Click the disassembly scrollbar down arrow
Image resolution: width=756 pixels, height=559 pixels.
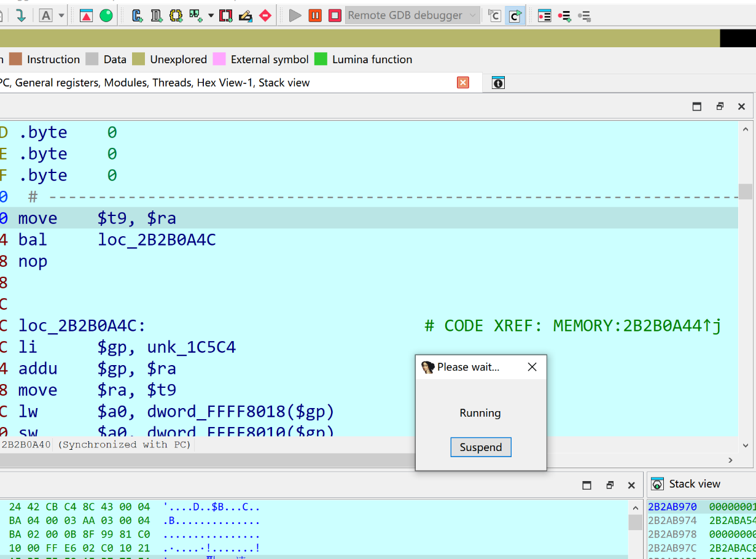coord(746,445)
